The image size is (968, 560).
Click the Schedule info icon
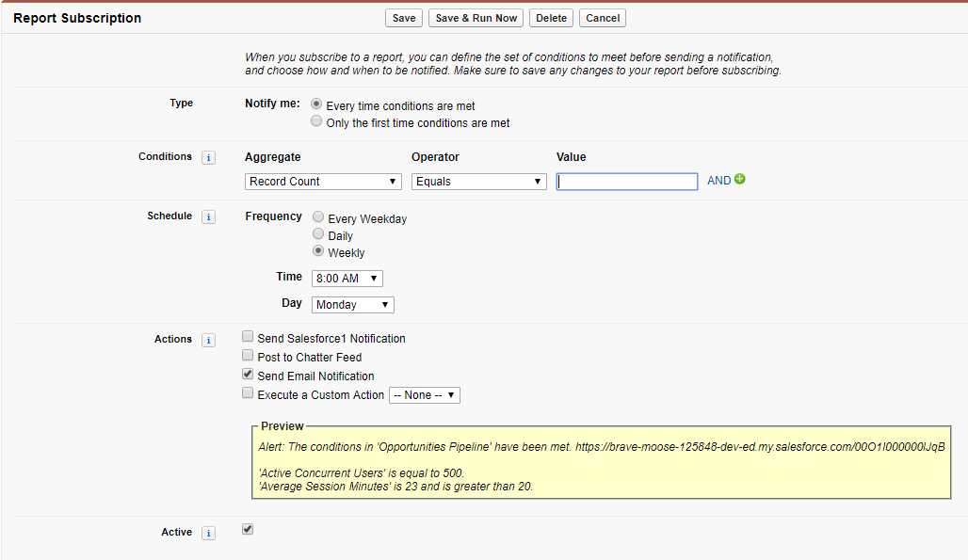(x=208, y=217)
